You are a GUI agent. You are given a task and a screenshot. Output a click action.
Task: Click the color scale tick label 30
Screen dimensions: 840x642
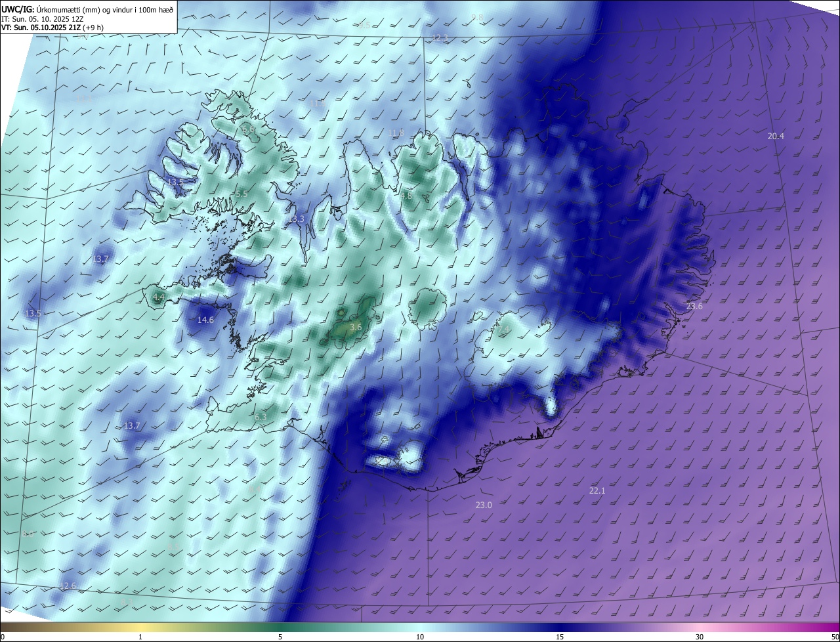[700, 637]
